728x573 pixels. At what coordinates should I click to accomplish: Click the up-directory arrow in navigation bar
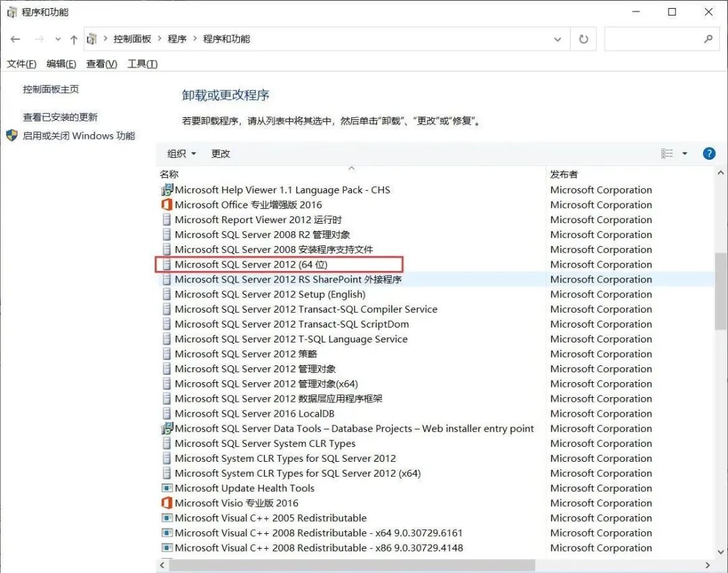click(x=74, y=39)
